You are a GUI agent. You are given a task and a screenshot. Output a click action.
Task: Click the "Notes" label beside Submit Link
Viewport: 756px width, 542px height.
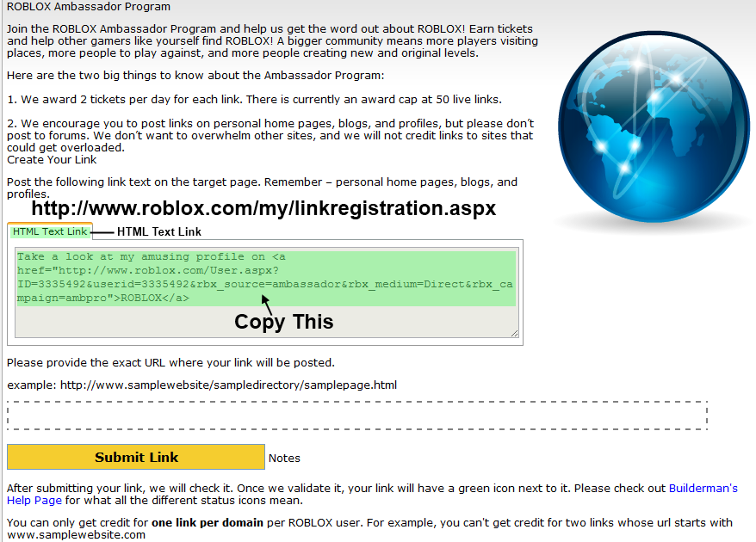(284, 459)
